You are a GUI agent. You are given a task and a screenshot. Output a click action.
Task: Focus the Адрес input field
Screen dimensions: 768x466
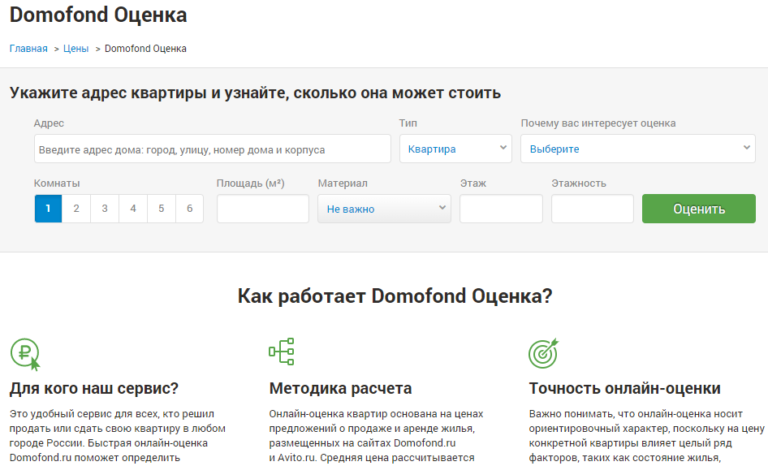213,149
